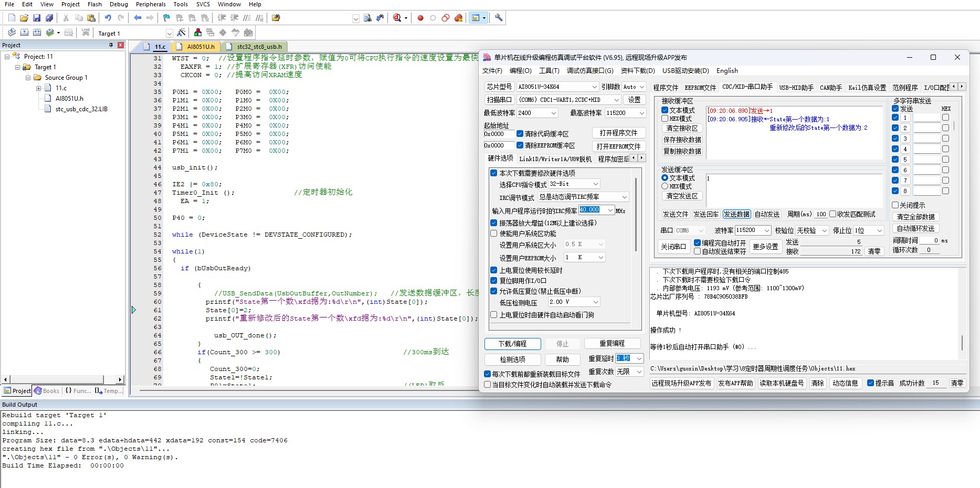The height and width of the screenshot is (488, 980).
Task: Open Configuration wrench icon
Action: (x=499, y=18)
